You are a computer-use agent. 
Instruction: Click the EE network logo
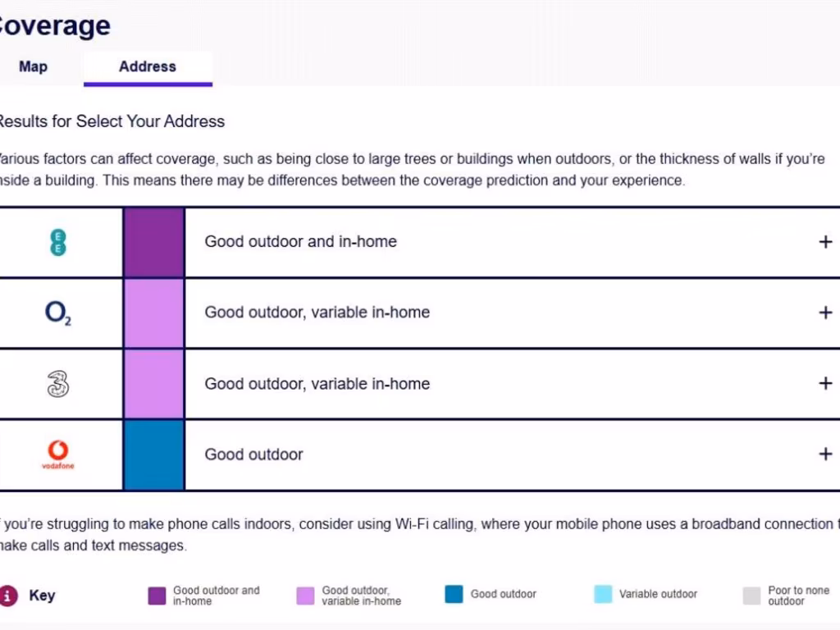tap(57, 242)
